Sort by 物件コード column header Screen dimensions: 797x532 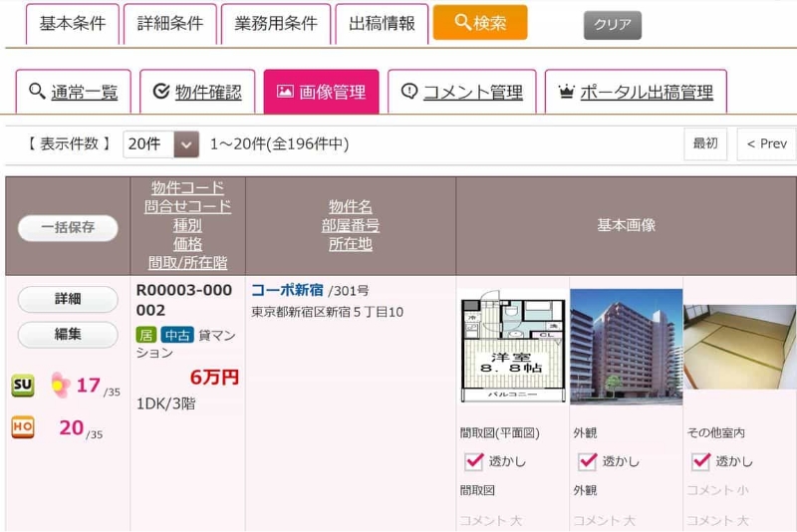coord(187,187)
